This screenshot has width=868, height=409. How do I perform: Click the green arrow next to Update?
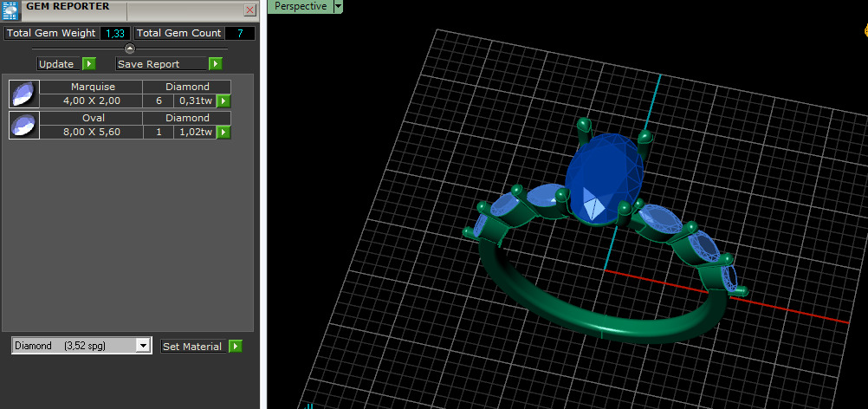tap(89, 63)
